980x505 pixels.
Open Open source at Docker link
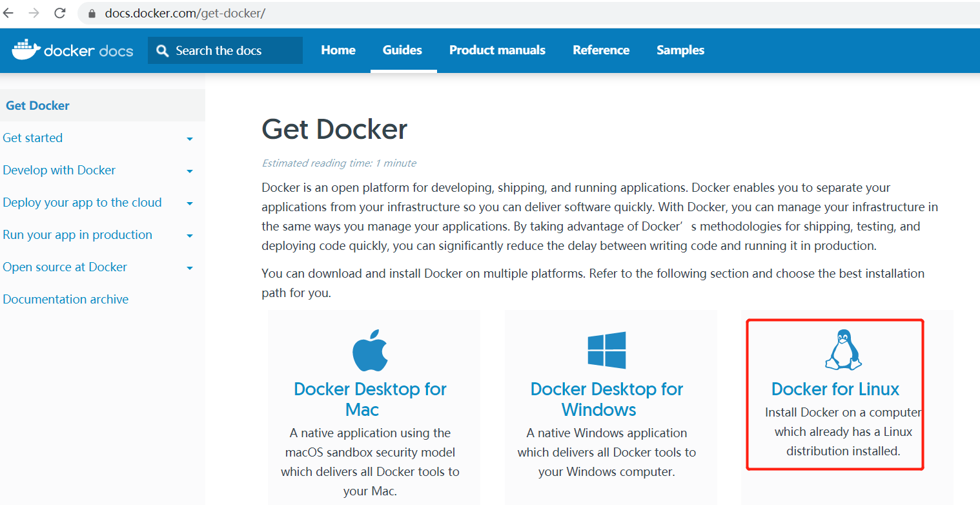65,267
